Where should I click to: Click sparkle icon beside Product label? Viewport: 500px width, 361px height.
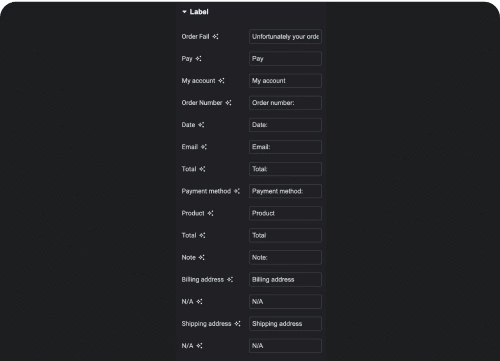210,213
